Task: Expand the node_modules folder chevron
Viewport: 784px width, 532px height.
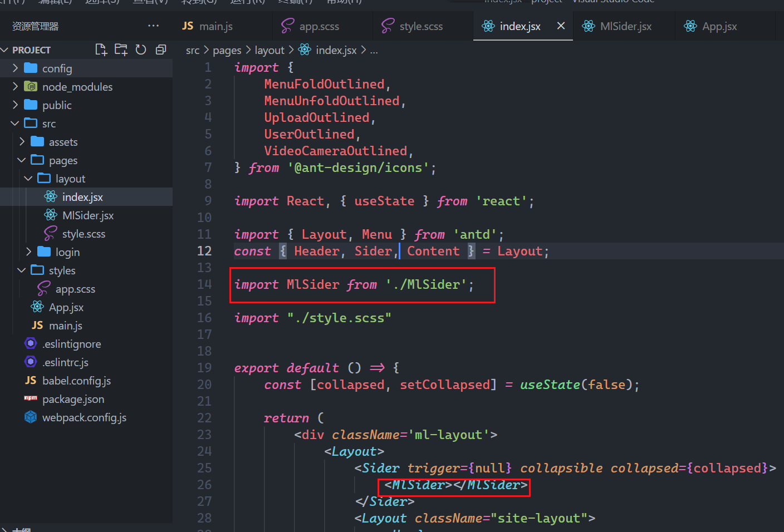Action: pyautogui.click(x=15, y=87)
